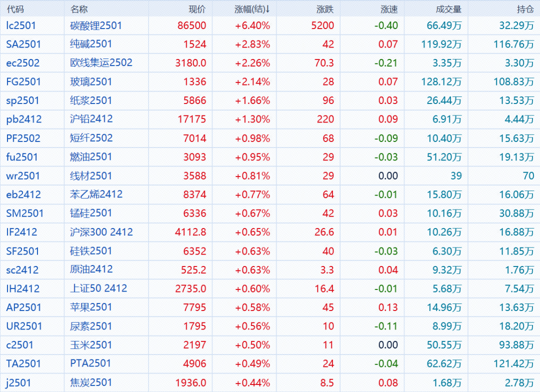Click the 名称 column header

(79, 9)
